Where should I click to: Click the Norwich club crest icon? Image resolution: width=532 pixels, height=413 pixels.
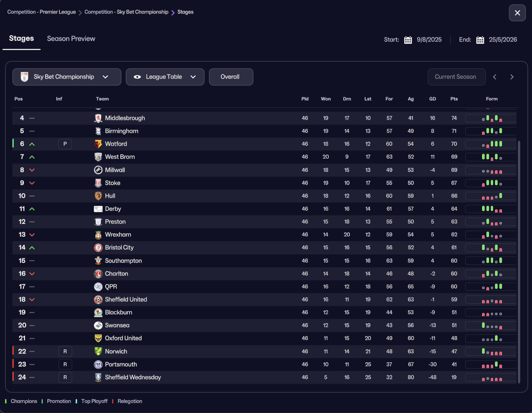(x=98, y=351)
